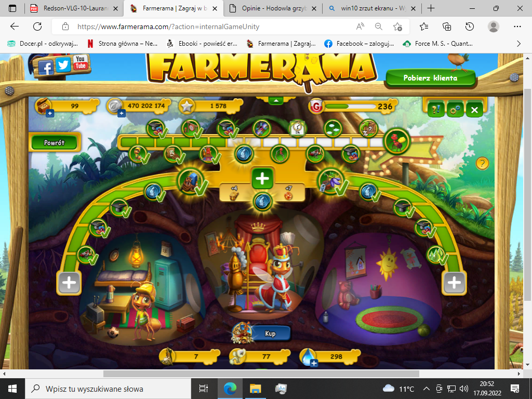The height and width of the screenshot is (399, 532).
Task: Open Farmerama's YouTube icon
Action: pyautogui.click(x=81, y=62)
